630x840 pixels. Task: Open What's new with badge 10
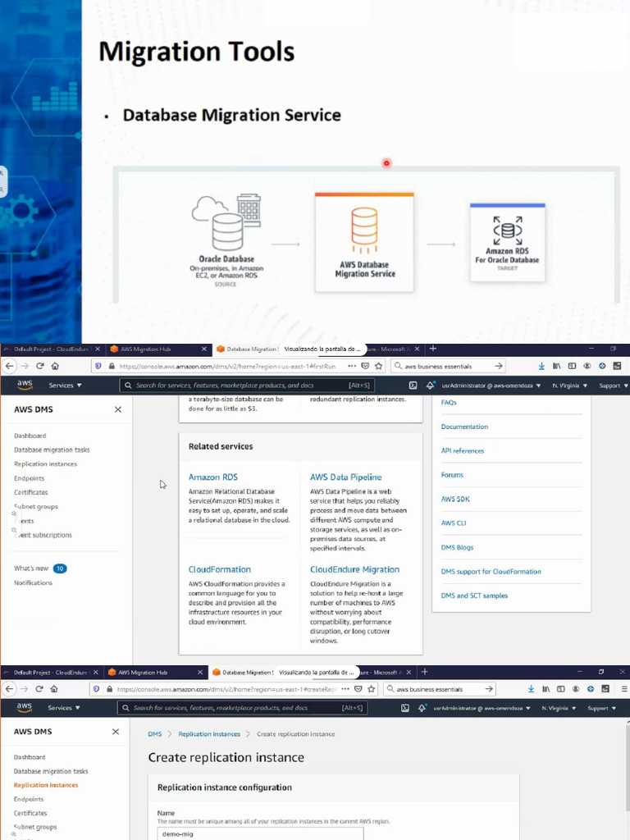pyautogui.click(x=31, y=568)
